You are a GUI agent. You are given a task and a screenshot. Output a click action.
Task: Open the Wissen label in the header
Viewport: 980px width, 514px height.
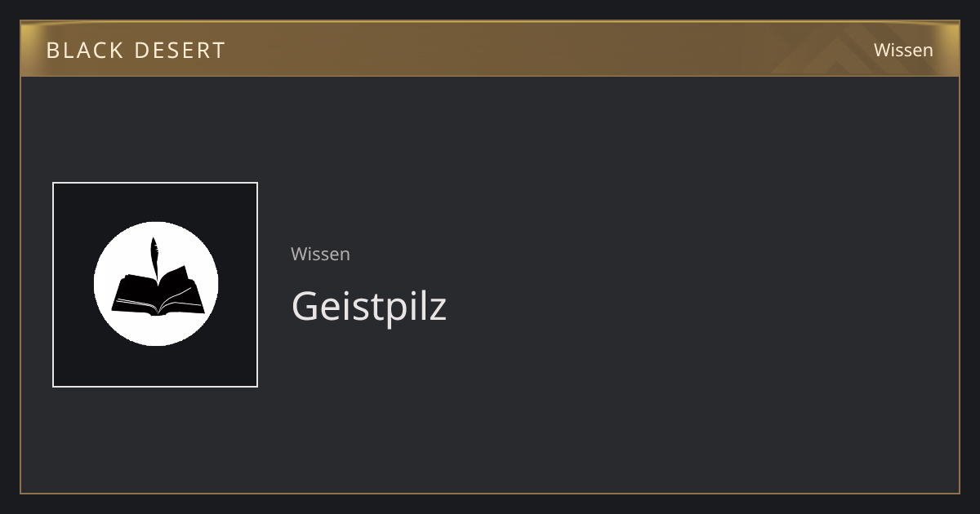[903, 51]
